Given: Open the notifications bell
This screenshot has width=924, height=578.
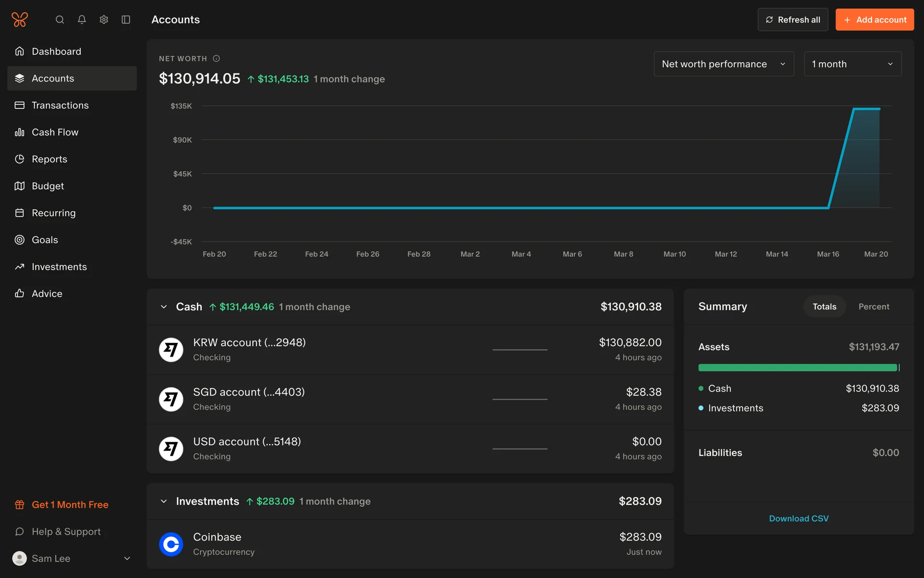Looking at the screenshot, I should [x=82, y=20].
